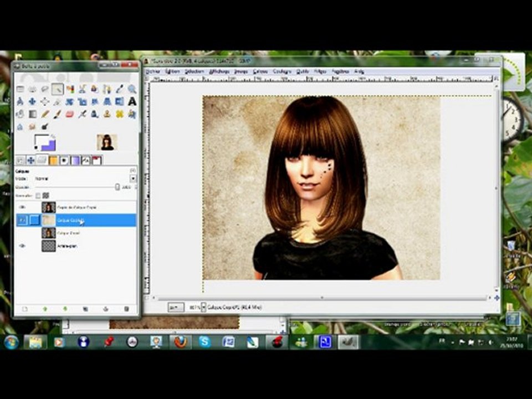Open the Fichier menu
The height and width of the screenshot is (399, 532).
pyautogui.click(x=153, y=71)
